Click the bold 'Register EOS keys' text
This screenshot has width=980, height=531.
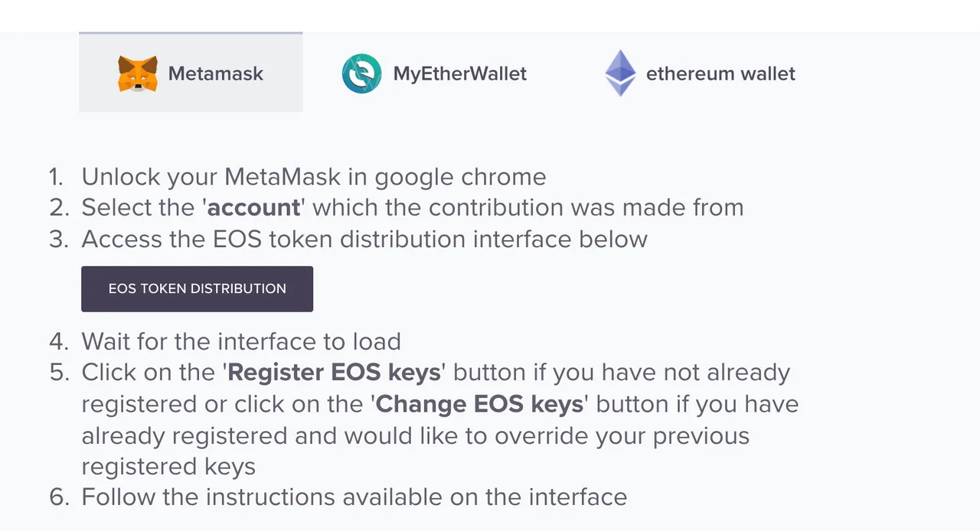tap(335, 373)
